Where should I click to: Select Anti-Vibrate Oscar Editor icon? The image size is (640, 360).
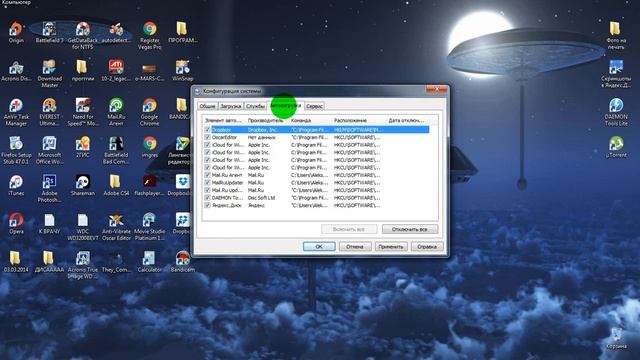point(116,227)
